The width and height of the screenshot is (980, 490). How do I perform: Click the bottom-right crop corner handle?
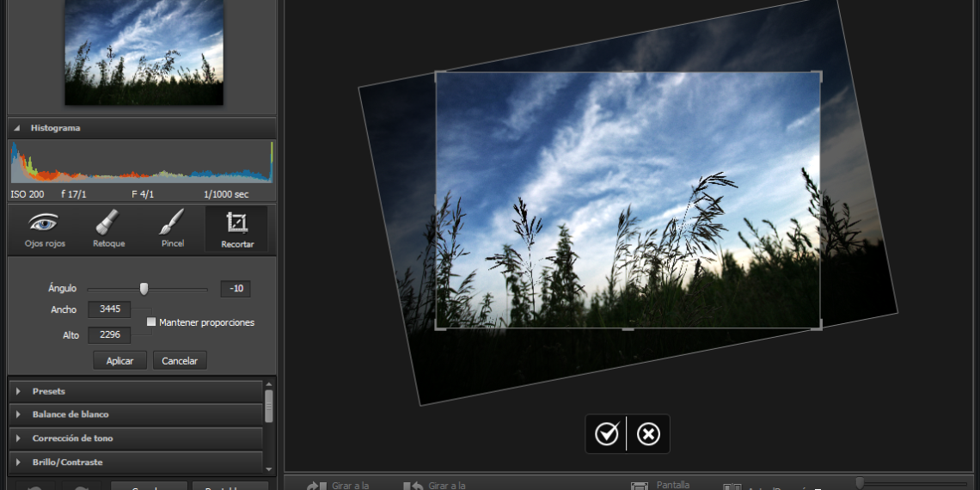(817, 325)
